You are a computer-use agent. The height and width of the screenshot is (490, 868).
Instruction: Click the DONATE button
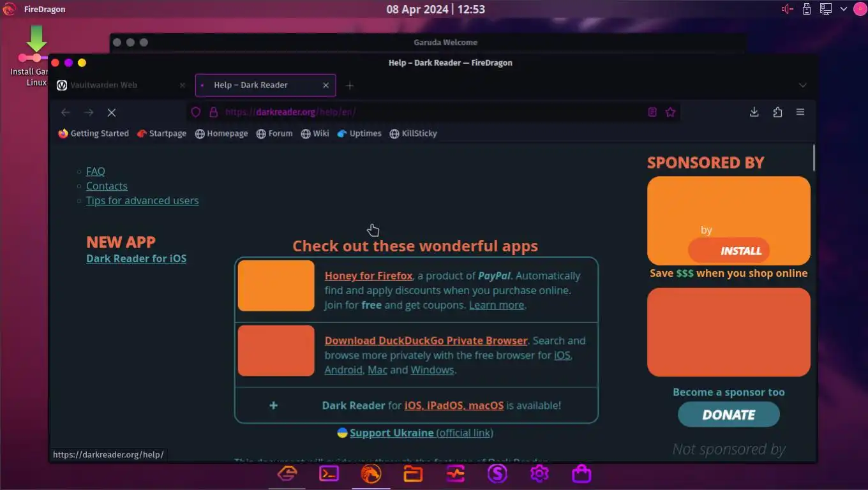(x=729, y=415)
